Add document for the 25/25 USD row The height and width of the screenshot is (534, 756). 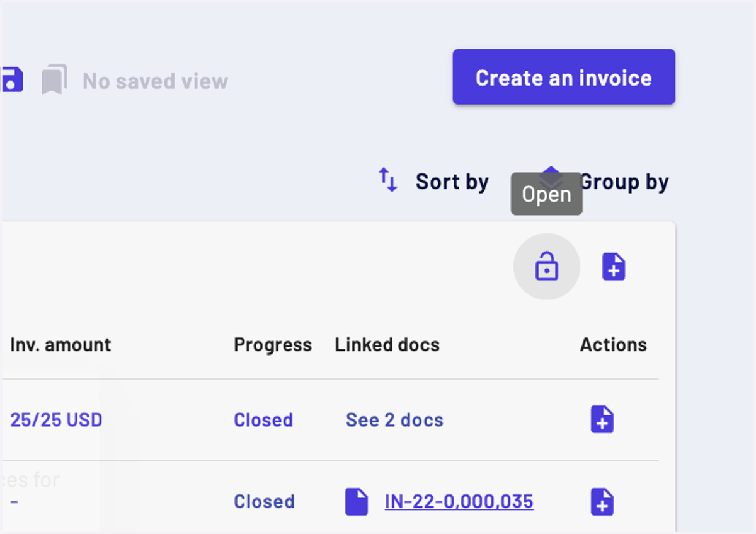click(602, 419)
